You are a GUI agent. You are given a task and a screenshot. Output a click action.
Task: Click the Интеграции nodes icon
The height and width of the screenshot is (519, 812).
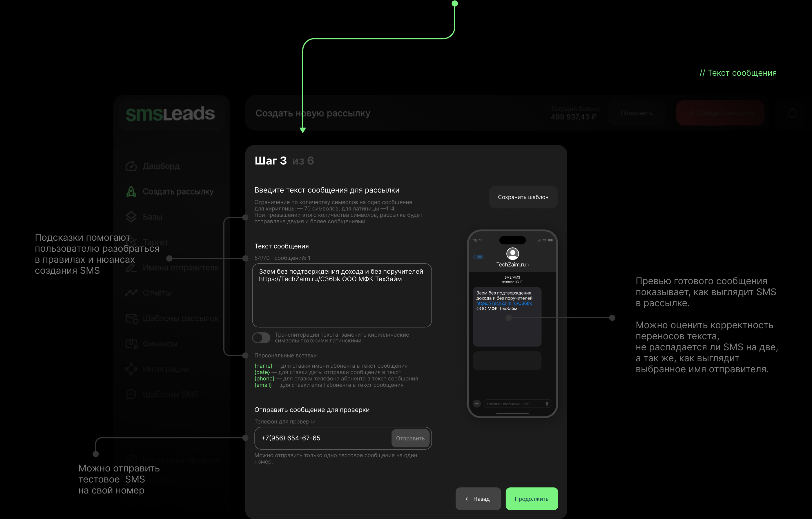tap(131, 369)
